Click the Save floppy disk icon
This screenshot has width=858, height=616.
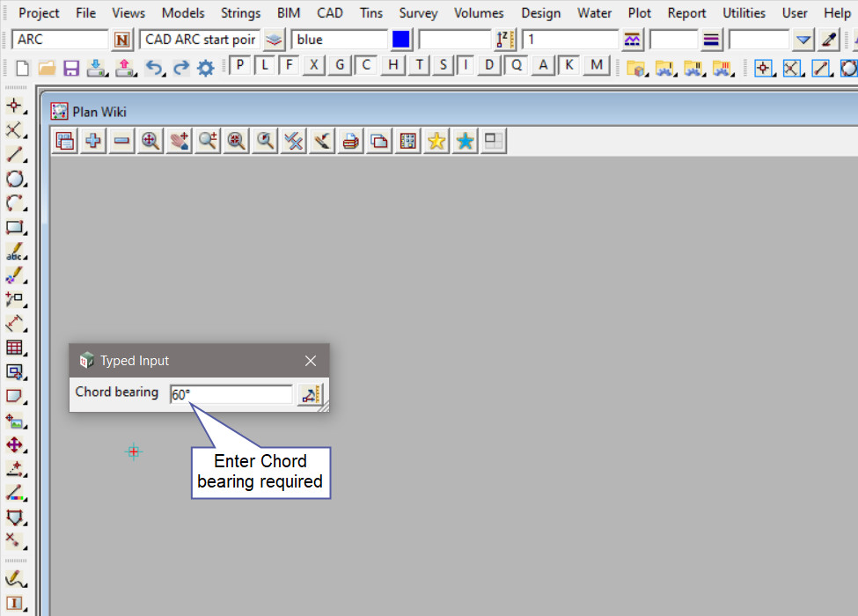click(71, 68)
